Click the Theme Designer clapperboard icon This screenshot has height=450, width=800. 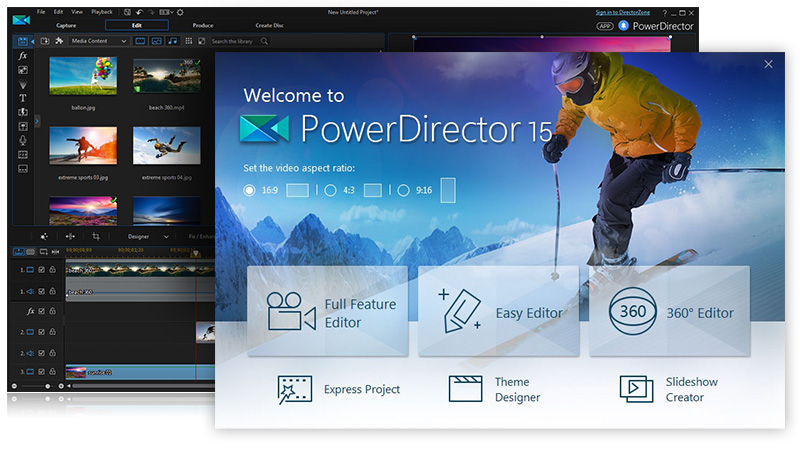tap(465, 389)
